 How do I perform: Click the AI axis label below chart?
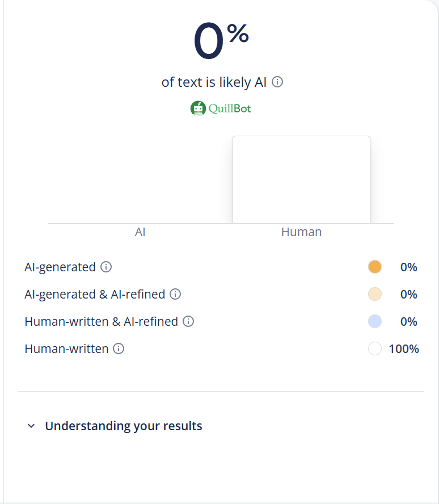pyautogui.click(x=140, y=232)
